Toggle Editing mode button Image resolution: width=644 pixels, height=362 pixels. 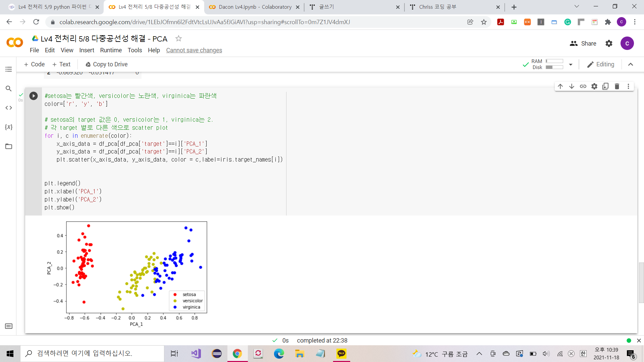click(601, 64)
